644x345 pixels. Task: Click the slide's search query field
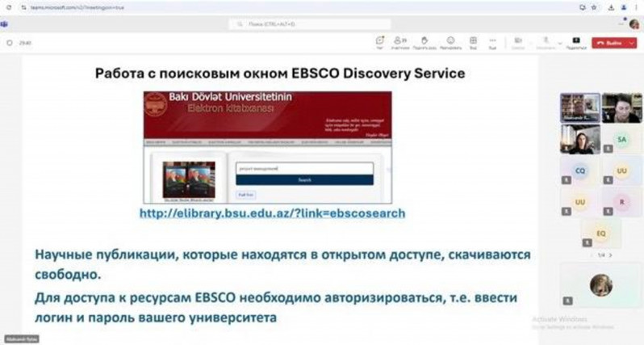pyautogui.click(x=304, y=169)
